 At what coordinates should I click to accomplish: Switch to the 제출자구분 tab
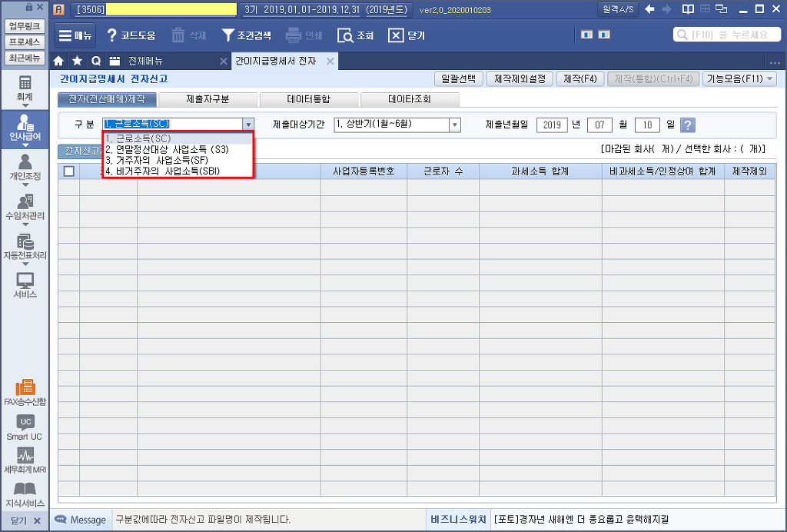pyautogui.click(x=208, y=99)
